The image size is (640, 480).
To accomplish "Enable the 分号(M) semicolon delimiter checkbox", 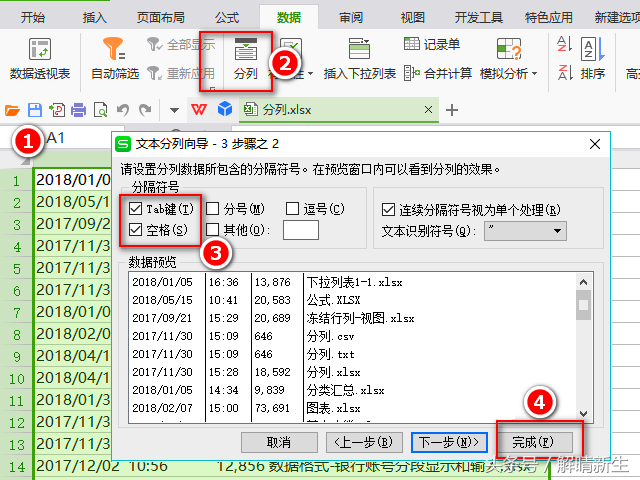I will pyautogui.click(x=213, y=209).
